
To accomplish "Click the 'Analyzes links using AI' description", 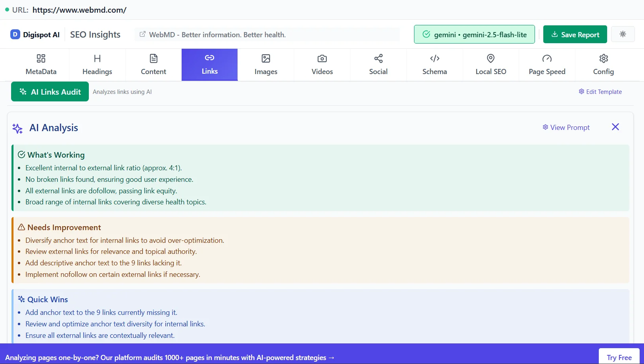I will click(122, 92).
